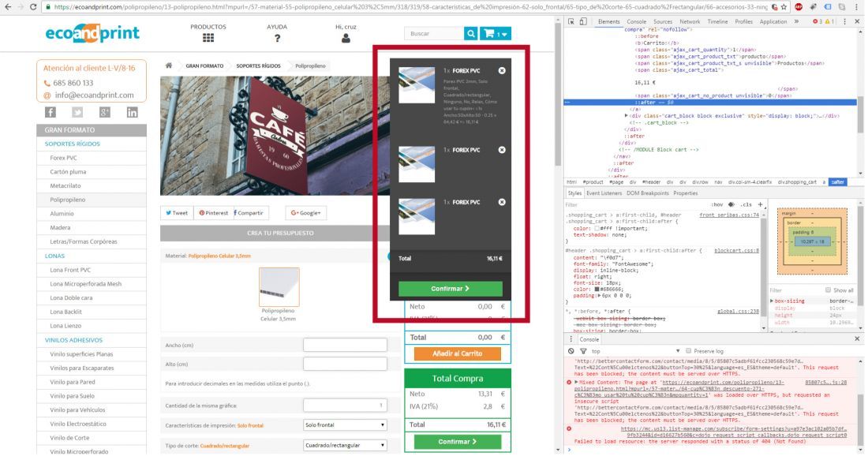Close the console drawer
Viewport: 868px width, 456px height.
point(857,338)
